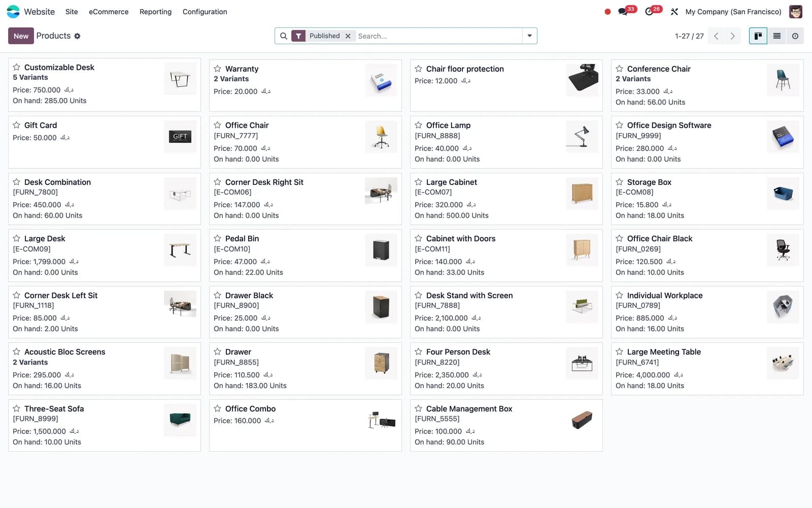Favorite the Customizable Desk product
Screen dimensions: 812x508
pyautogui.click(x=17, y=67)
